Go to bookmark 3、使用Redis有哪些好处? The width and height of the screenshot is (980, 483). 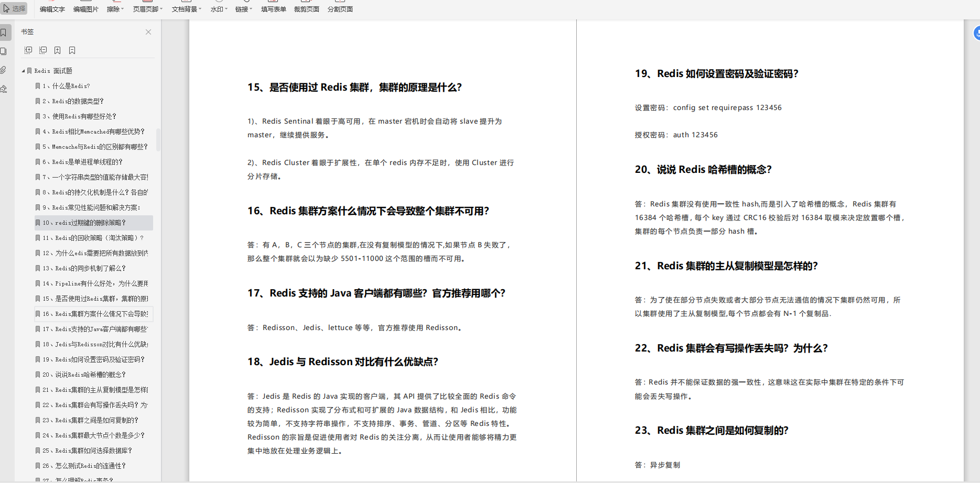(79, 116)
